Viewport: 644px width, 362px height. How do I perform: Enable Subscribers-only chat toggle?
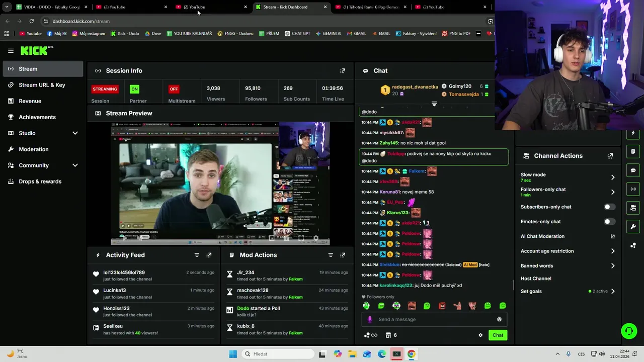609,207
